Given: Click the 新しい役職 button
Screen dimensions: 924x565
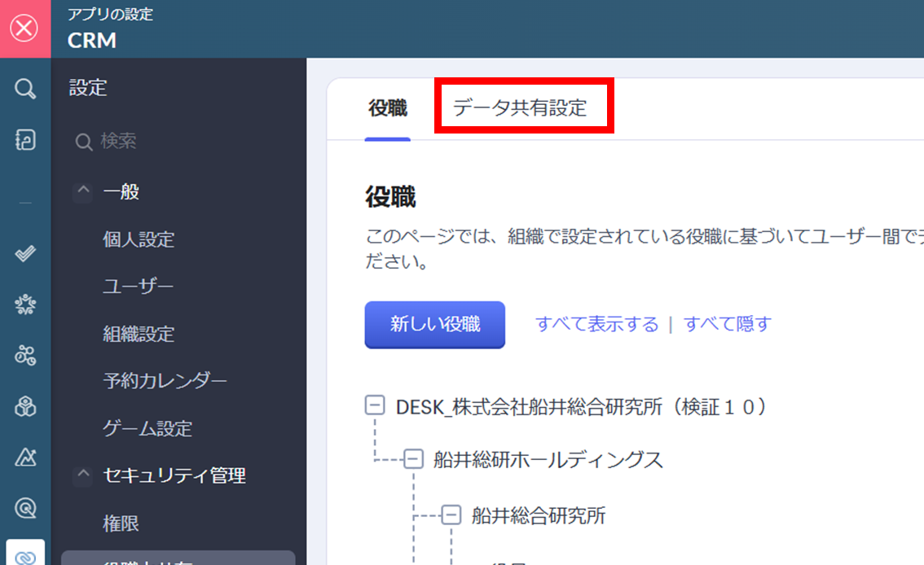Looking at the screenshot, I should (x=434, y=325).
